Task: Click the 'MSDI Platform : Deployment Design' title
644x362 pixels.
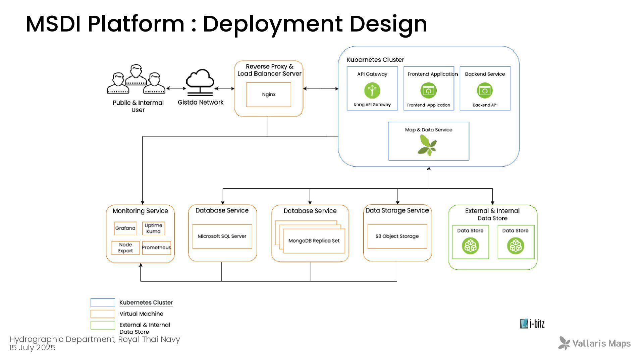Action: (226, 24)
